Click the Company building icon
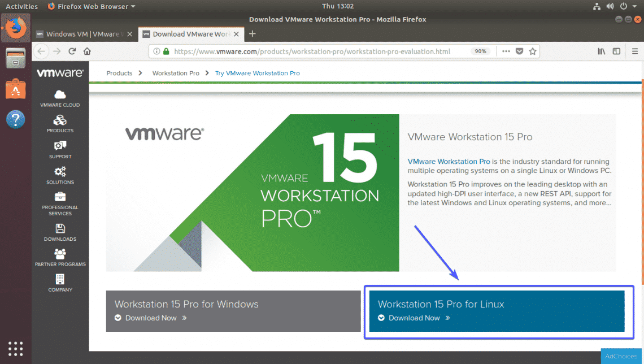Image resolution: width=644 pixels, height=364 pixels. [60, 280]
